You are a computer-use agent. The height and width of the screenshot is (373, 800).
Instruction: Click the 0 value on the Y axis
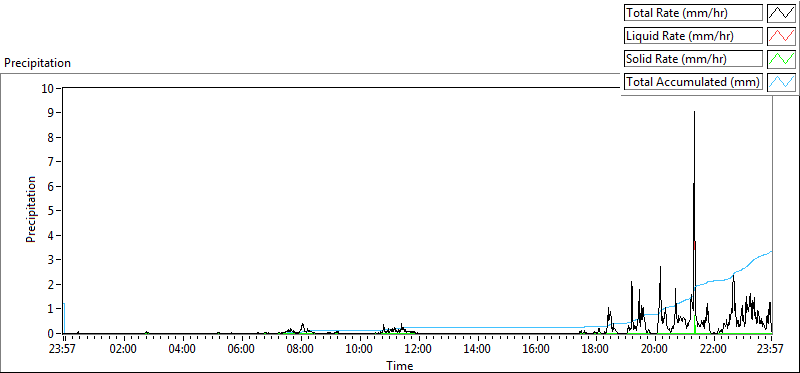point(51,333)
